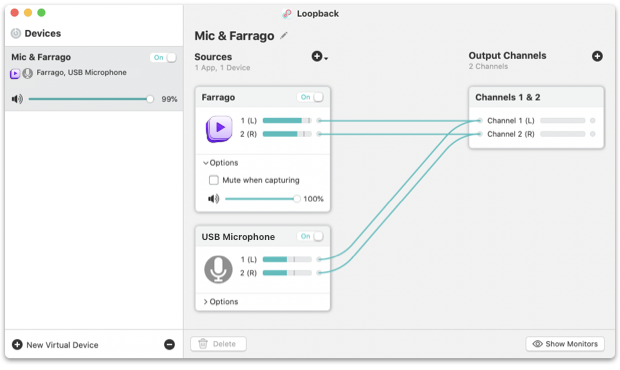Add a new output channel with plus icon
This screenshot has width=620, height=370.
click(597, 56)
